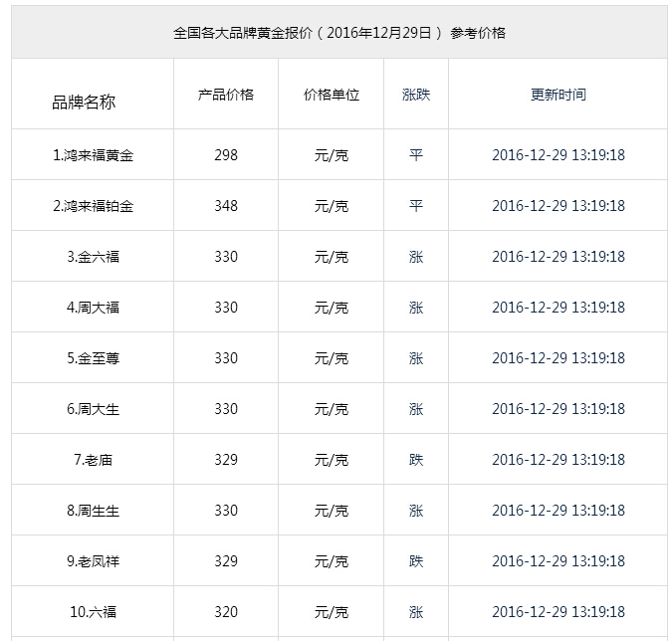672x641 pixels.
Task: Click 元/克 unit in 金至尊 row
Action: [x=332, y=358]
